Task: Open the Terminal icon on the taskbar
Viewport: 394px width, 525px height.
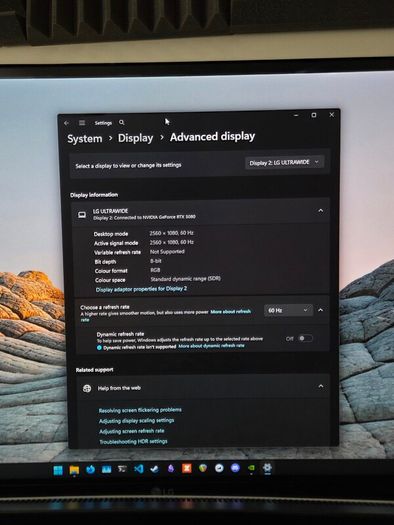Action: [x=123, y=469]
